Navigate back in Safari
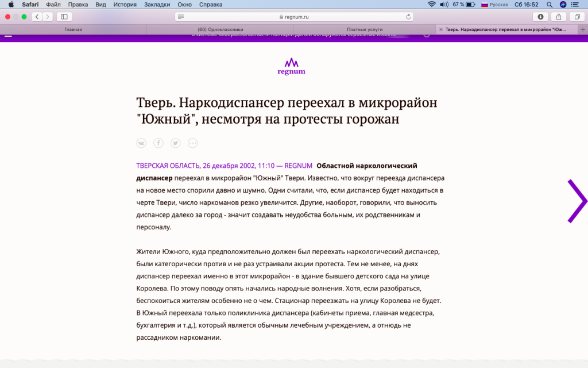 [37, 17]
